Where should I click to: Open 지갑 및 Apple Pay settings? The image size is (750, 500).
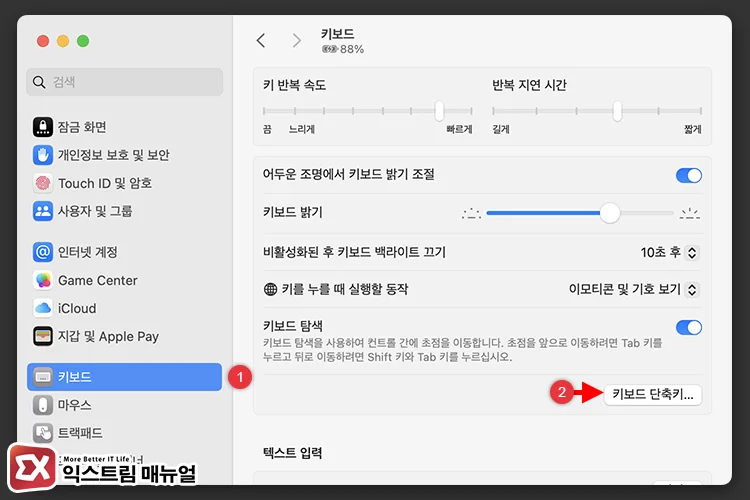pyautogui.click(x=124, y=336)
